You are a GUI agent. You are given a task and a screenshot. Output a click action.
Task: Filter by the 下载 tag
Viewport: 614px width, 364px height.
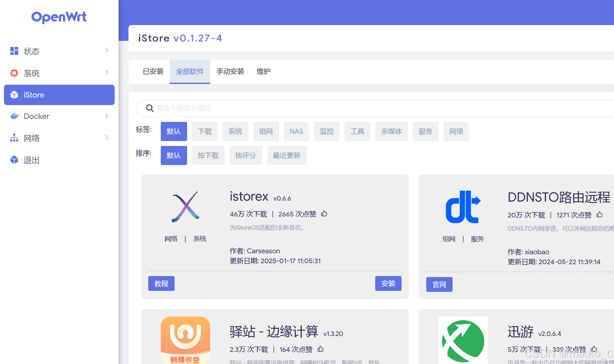coord(205,131)
